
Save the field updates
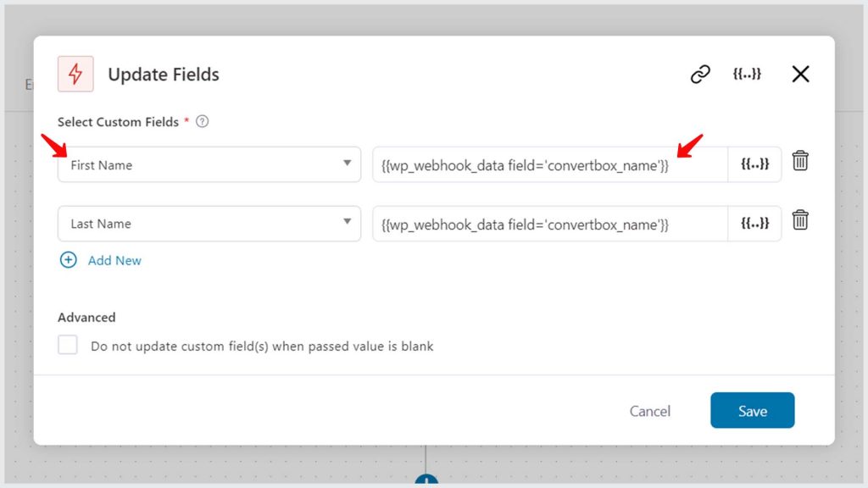753,410
